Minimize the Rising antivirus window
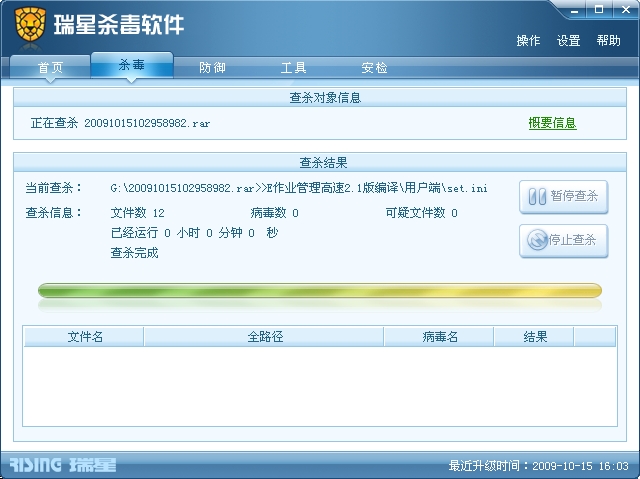The width and height of the screenshot is (640, 479). pos(575,10)
